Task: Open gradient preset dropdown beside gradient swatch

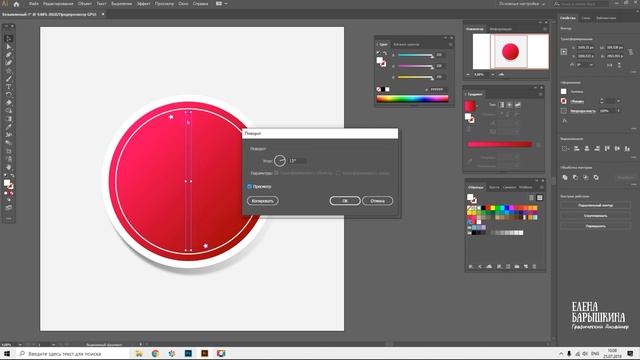Action: [478, 106]
